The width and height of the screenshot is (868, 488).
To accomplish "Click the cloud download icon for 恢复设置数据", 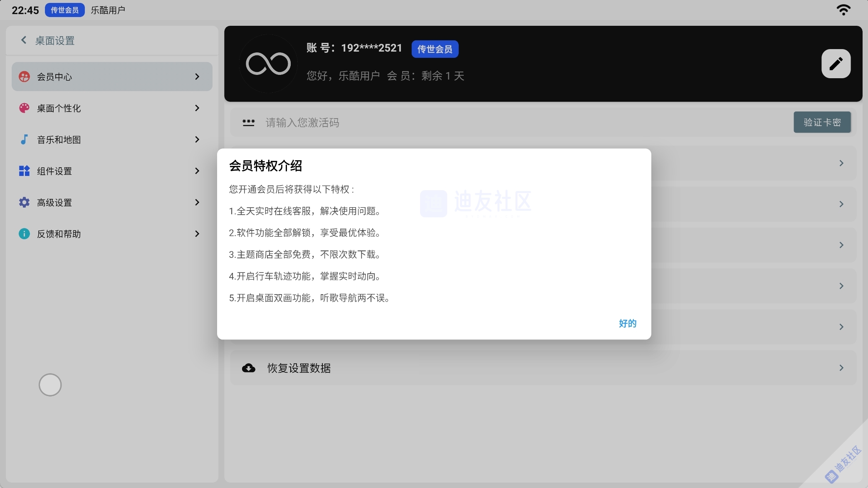I will pyautogui.click(x=249, y=368).
